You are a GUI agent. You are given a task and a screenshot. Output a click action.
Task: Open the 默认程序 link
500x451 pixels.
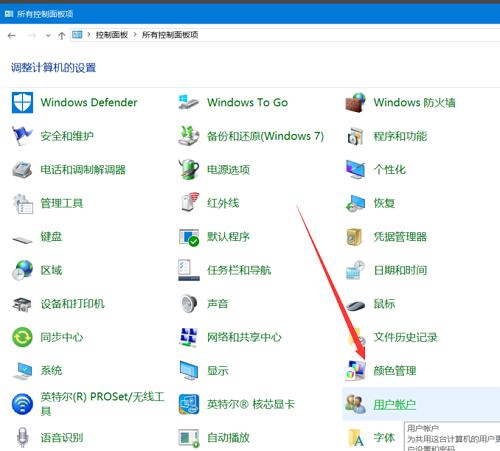coord(228,237)
